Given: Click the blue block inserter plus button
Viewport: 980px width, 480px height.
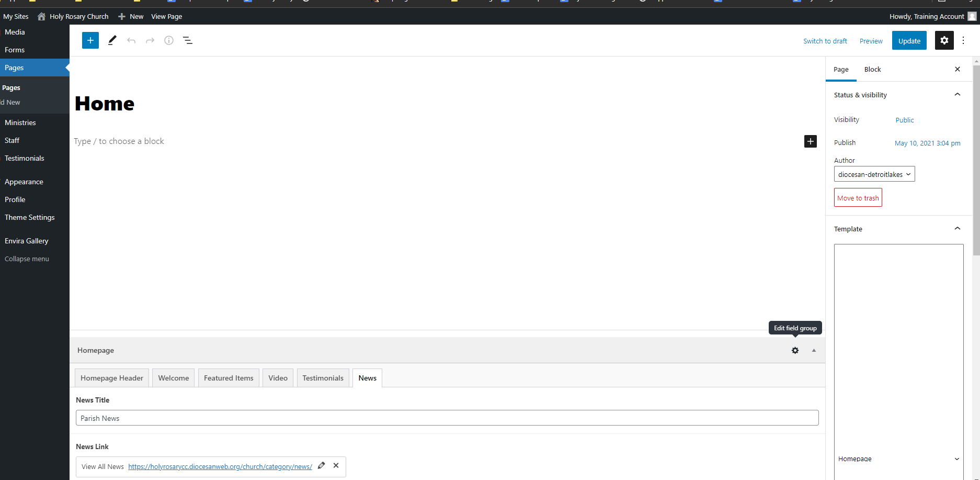Looking at the screenshot, I should (90, 40).
